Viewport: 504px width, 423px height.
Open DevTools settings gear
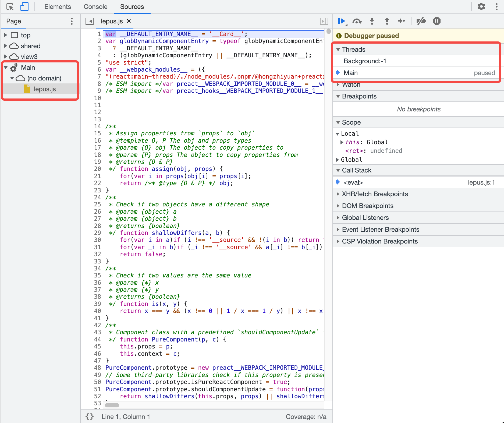(x=481, y=6)
